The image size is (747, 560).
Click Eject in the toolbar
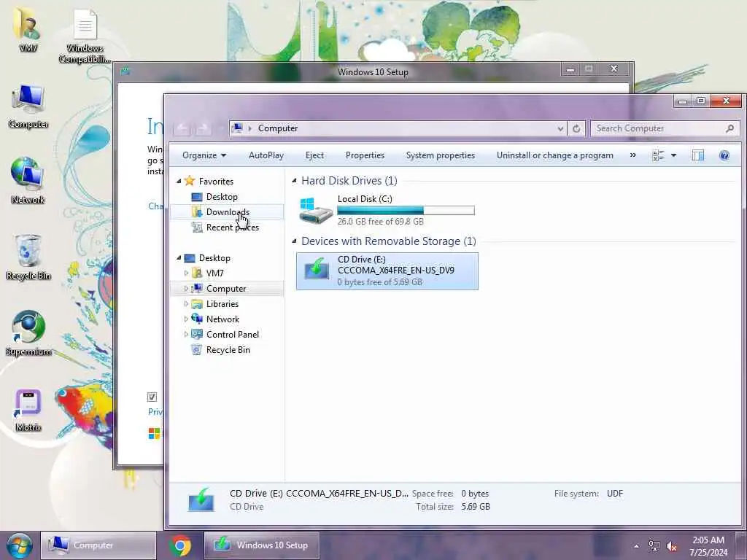tap(314, 155)
